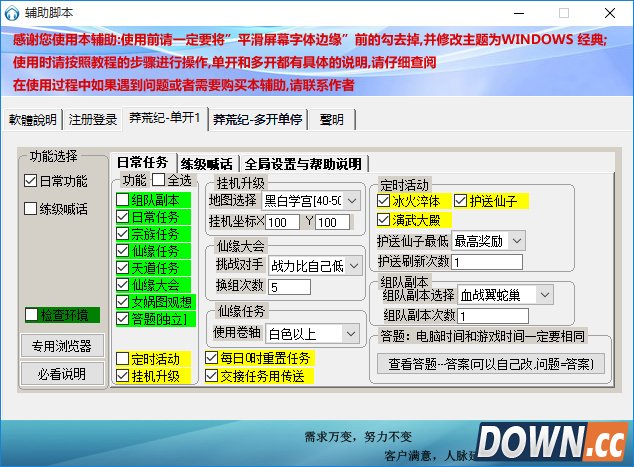
Task: Toggle the 挂机升级 yellow checkbox
Action: pyautogui.click(x=123, y=376)
